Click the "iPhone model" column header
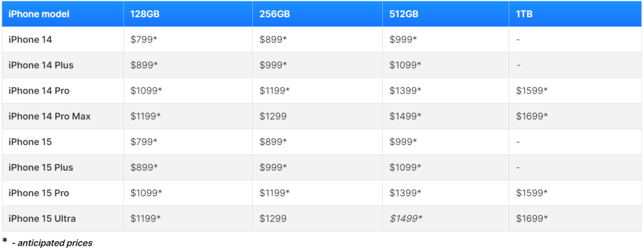 click(39, 14)
